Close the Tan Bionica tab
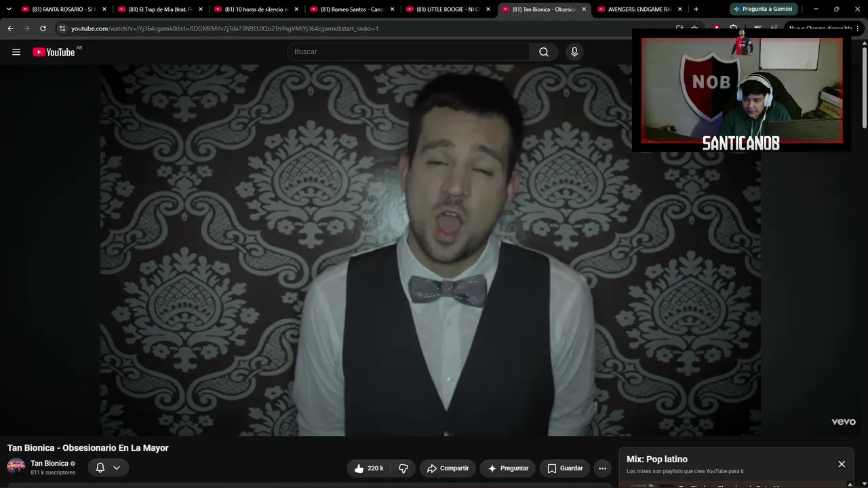868x488 pixels. [x=584, y=9]
